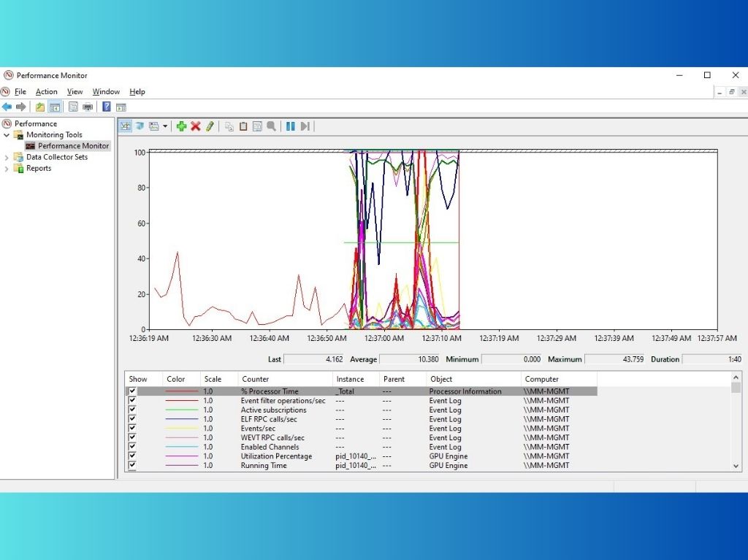The width and height of the screenshot is (748, 560).
Task: Click color line of Active subscriptions
Action: point(182,410)
